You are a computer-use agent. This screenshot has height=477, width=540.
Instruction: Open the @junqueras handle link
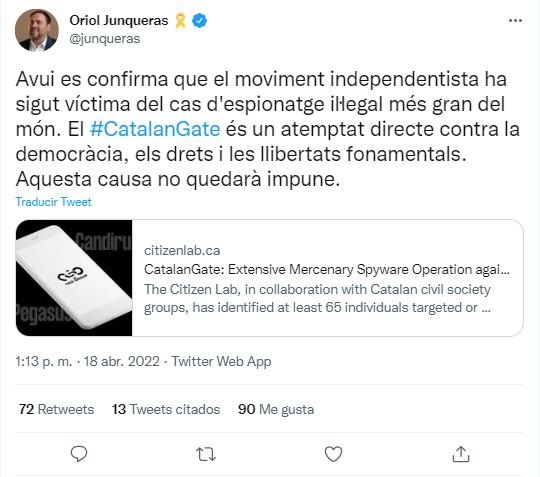click(x=105, y=39)
